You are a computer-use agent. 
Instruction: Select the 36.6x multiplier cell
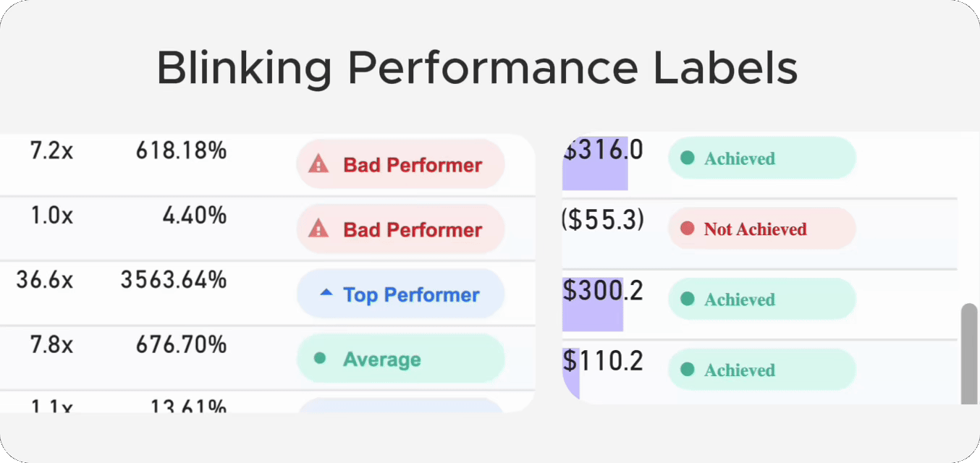pyautogui.click(x=45, y=280)
